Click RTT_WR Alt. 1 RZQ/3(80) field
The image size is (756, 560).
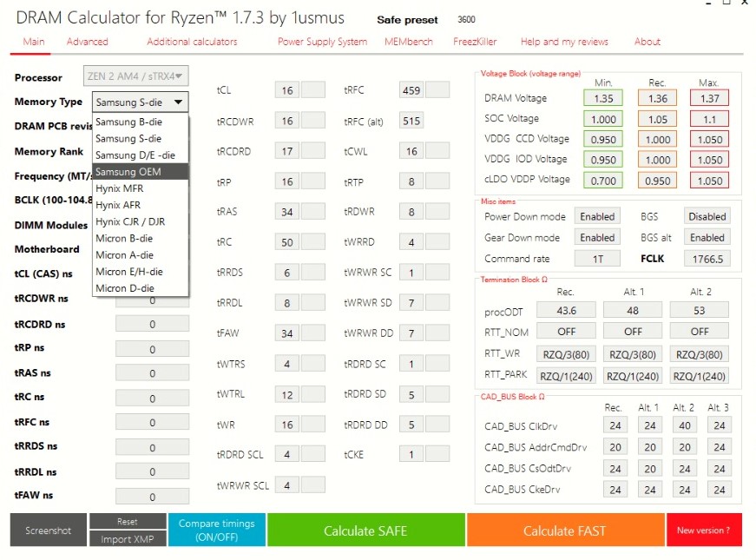coord(633,354)
